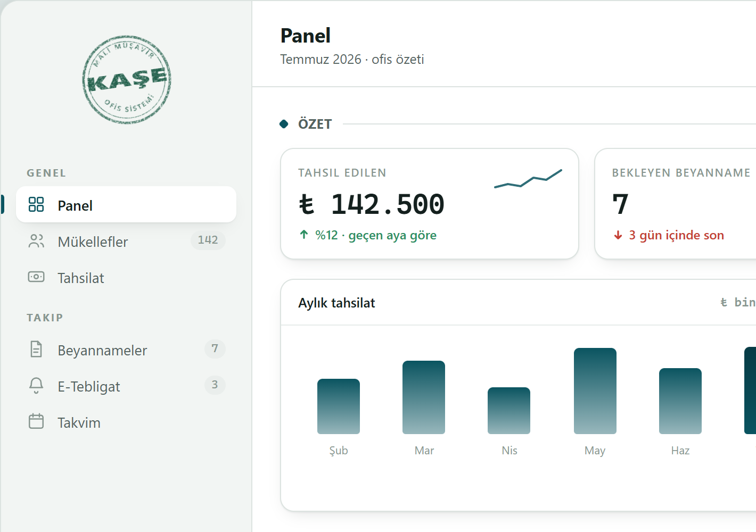756x532 pixels.
Task: Click the sparkline in Tahsil Edilen card
Action: (x=528, y=179)
